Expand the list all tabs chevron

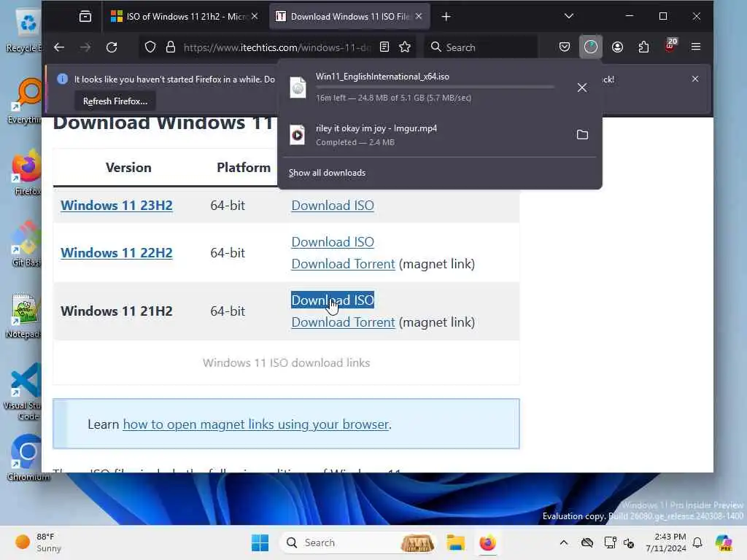[569, 16]
